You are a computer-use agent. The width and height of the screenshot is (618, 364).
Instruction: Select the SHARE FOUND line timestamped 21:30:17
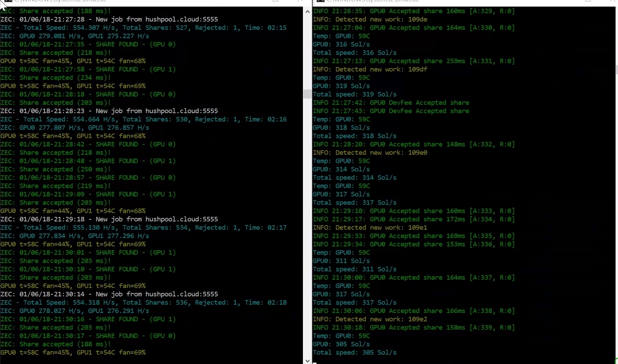click(x=88, y=336)
